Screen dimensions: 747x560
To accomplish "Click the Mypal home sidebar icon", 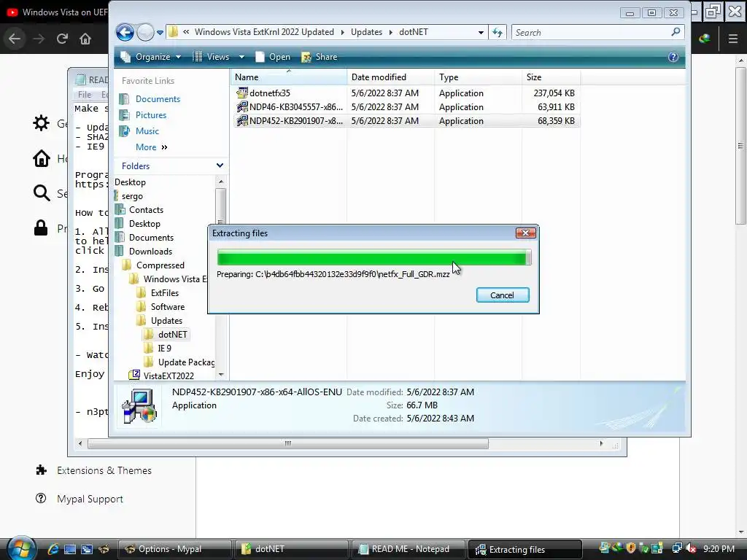I will pos(42,158).
